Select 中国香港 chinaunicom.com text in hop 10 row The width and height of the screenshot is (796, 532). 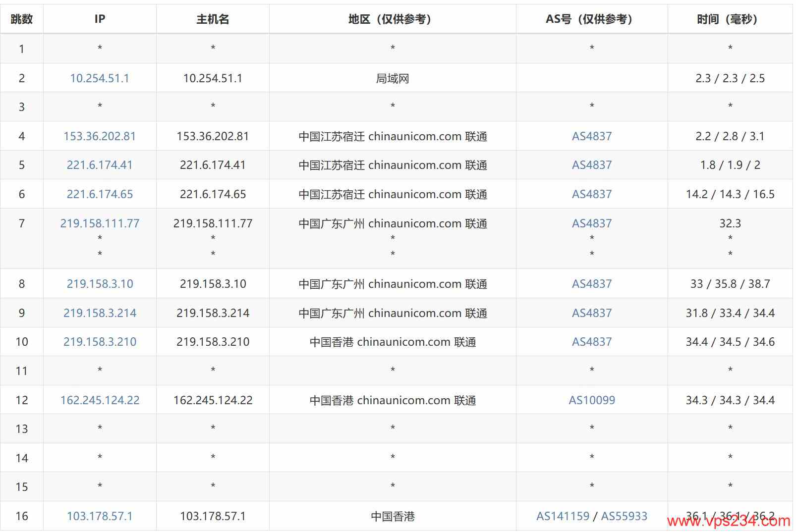393,342
